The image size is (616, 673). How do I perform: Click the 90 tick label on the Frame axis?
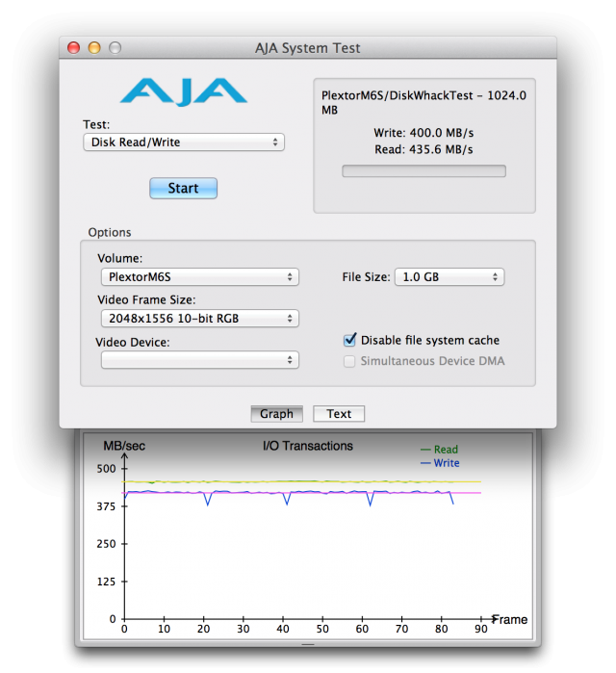pos(481,629)
